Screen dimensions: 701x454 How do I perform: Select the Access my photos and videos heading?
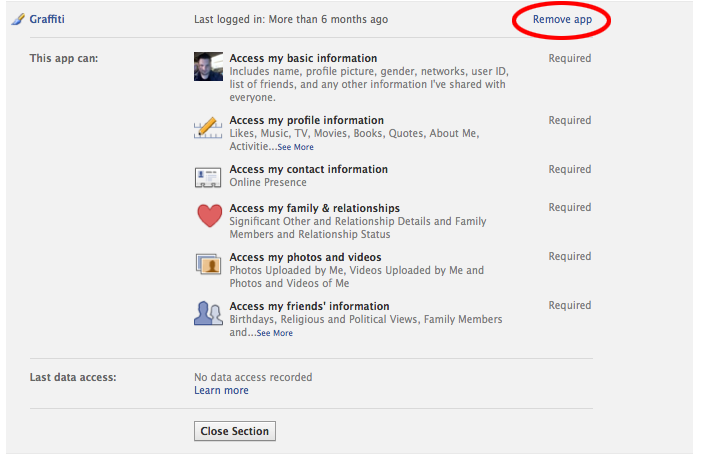pos(305,257)
